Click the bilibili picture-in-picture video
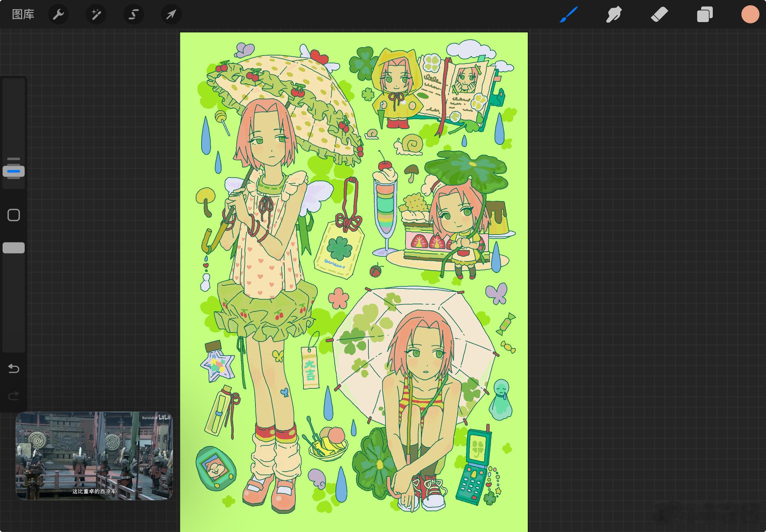 pyautogui.click(x=94, y=456)
